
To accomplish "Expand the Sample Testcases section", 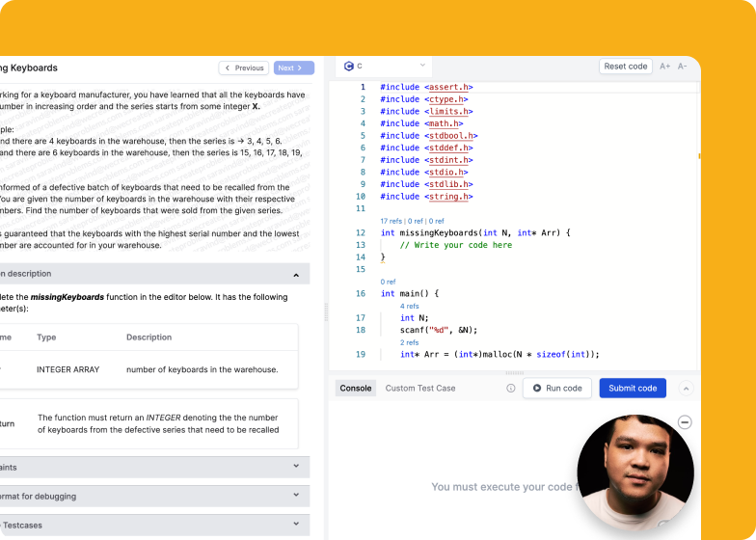I will (x=296, y=526).
